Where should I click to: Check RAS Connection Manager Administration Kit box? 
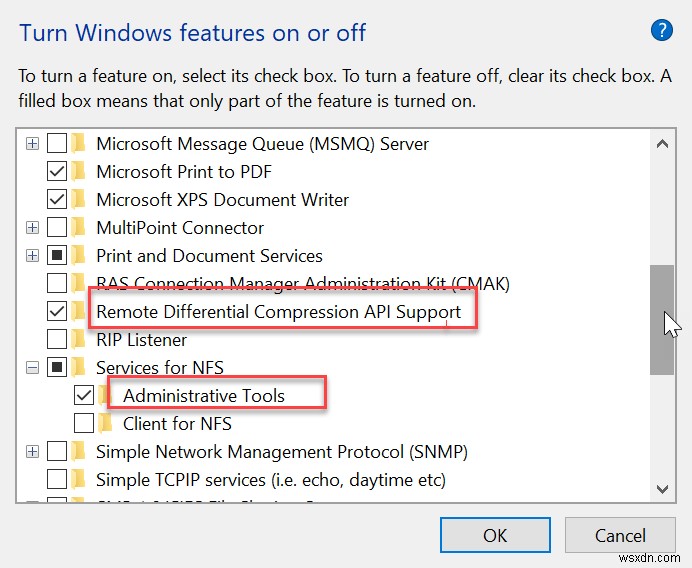coord(57,283)
